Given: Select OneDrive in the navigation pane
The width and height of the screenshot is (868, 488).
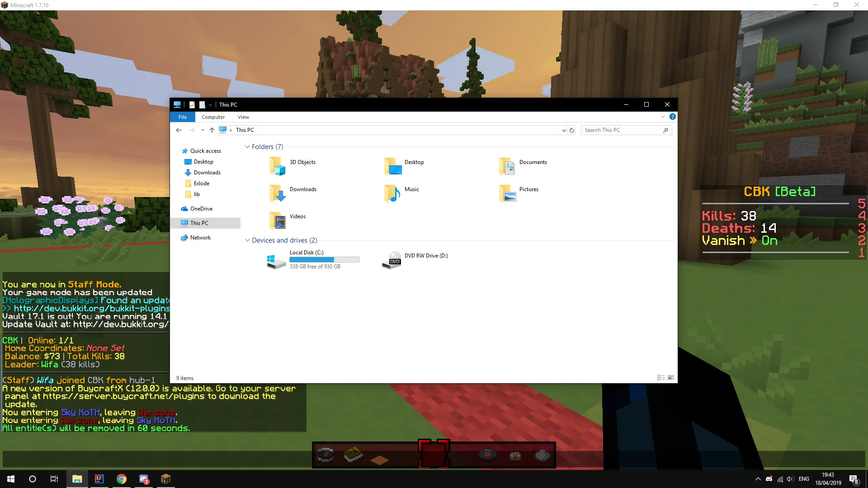Looking at the screenshot, I should click(201, 209).
